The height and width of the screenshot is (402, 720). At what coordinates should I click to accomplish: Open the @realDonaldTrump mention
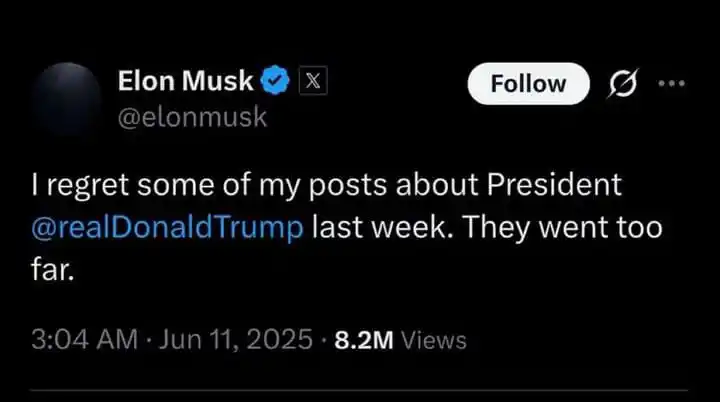tap(166, 227)
